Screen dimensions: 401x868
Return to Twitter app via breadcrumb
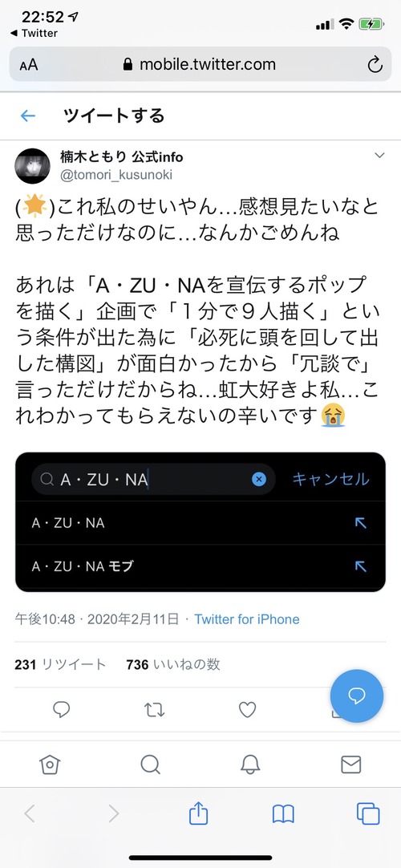click(x=34, y=33)
